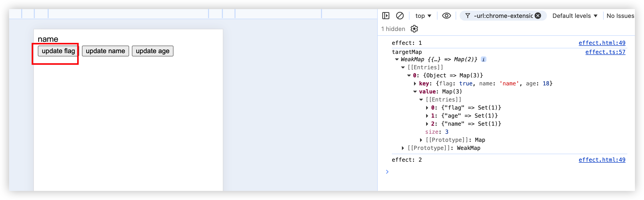This screenshot has width=644, height=200.
Task: Clear the filter text with X icon
Action: coord(538,16)
